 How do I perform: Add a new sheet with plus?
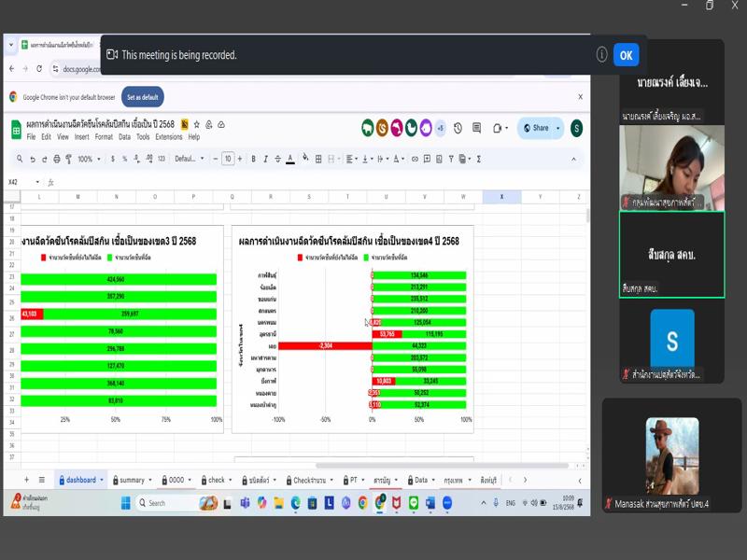click(27, 480)
